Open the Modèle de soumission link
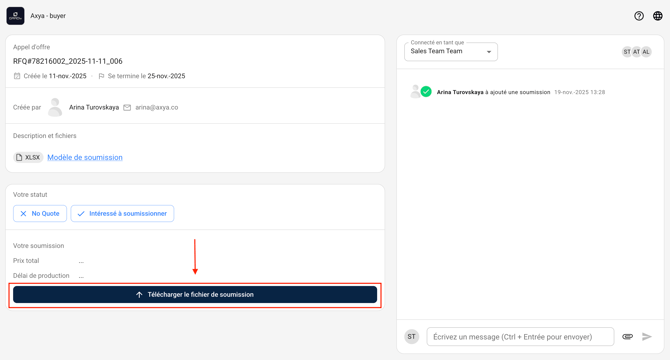The width and height of the screenshot is (670, 360). [85, 157]
